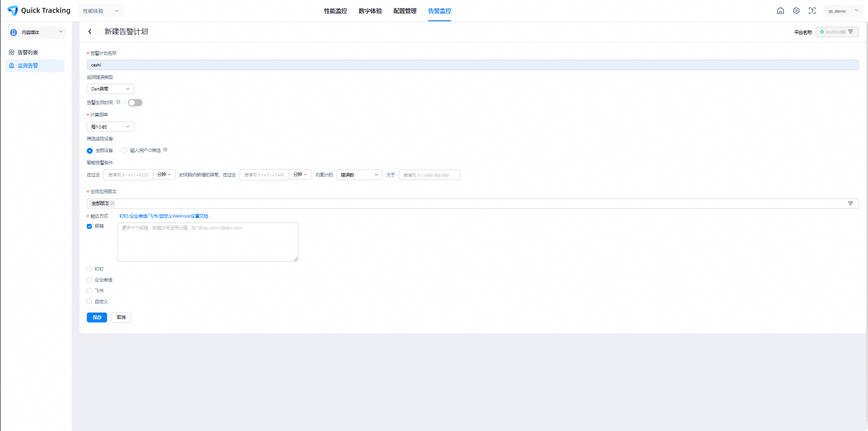Open qt_demo account dropdown
The image size is (868, 431).
tap(843, 11)
